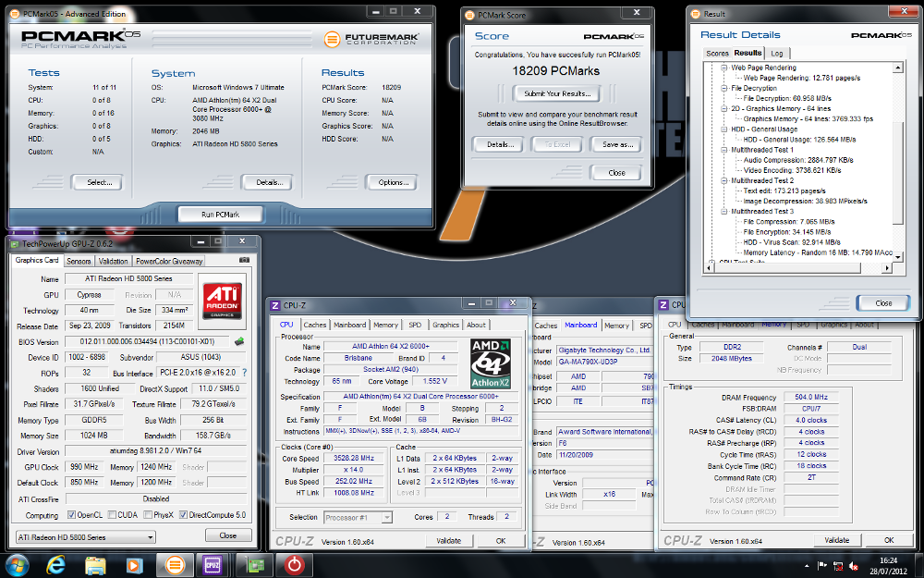Collapse the 2D - Graphics Memory node
The image size is (924, 578).
(x=724, y=108)
